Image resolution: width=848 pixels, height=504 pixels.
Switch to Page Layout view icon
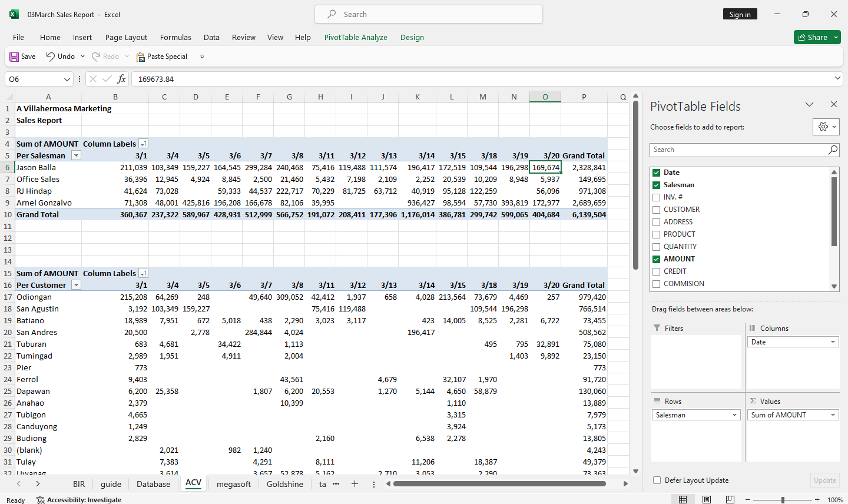pos(707,499)
